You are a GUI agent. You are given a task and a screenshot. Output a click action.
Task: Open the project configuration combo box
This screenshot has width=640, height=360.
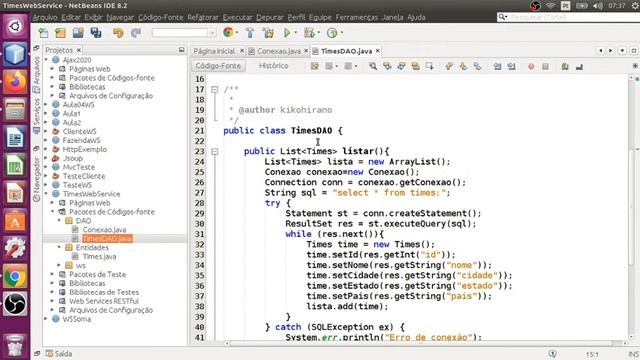(184, 33)
